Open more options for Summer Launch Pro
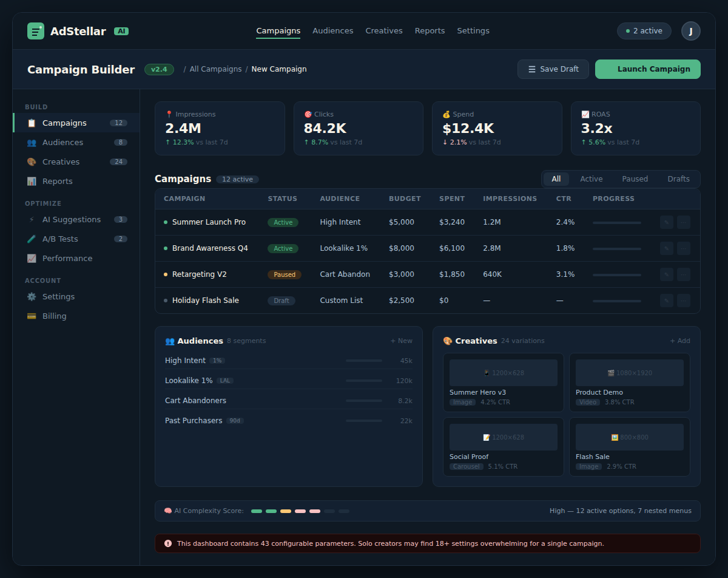The image size is (728, 578). pyautogui.click(x=684, y=222)
